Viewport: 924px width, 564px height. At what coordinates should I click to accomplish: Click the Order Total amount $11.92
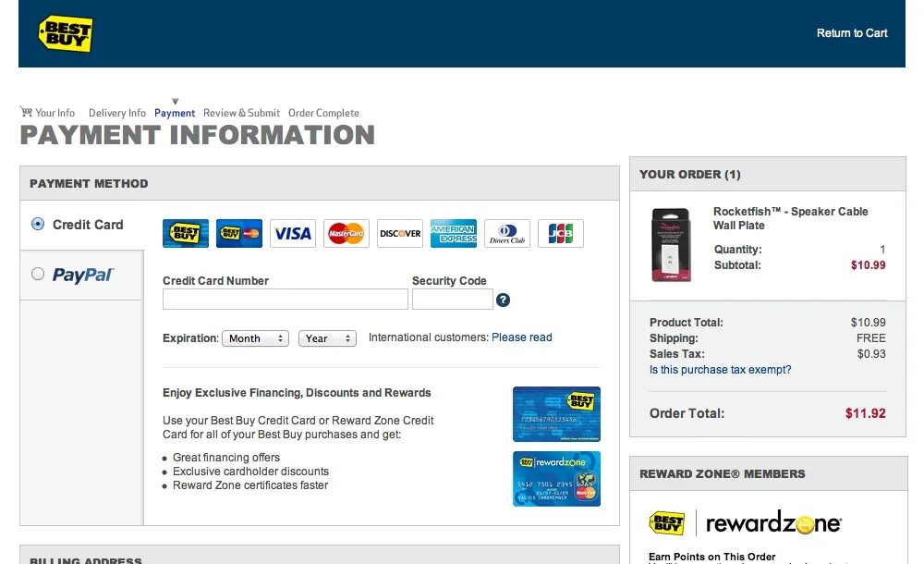click(865, 413)
